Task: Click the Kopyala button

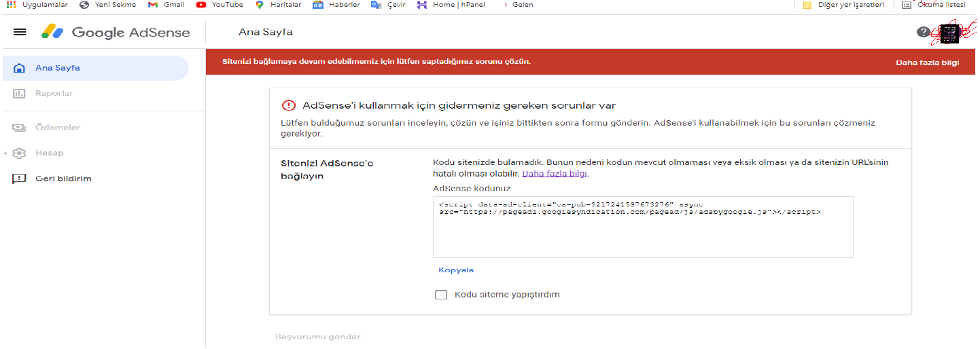Action: tap(456, 270)
